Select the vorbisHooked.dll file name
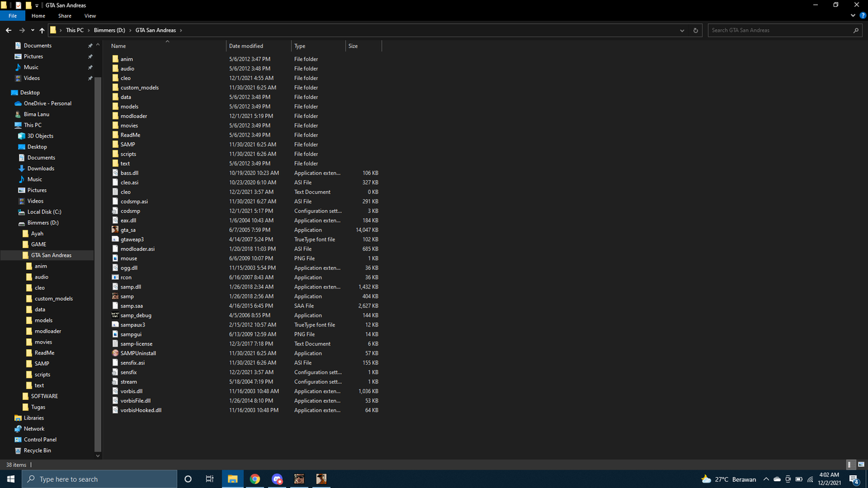868x488 pixels. click(x=141, y=410)
